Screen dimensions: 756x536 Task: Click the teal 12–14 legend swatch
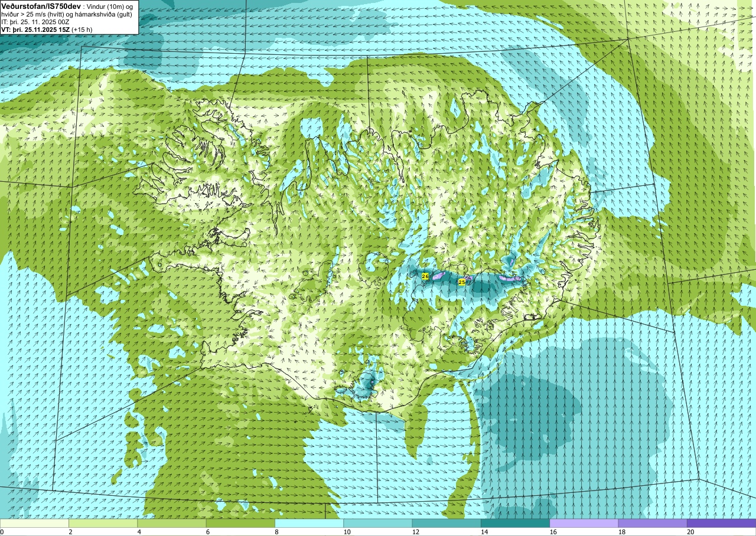click(x=447, y=523)
